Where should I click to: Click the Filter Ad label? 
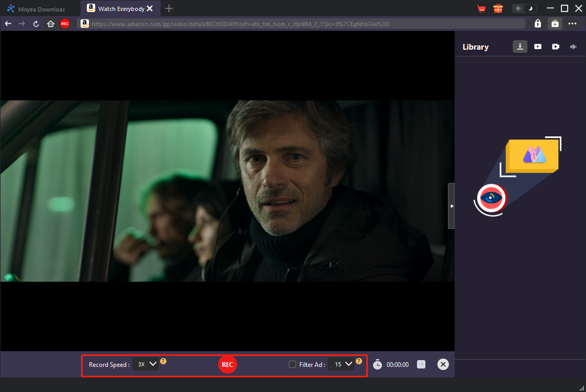point(312,365)
